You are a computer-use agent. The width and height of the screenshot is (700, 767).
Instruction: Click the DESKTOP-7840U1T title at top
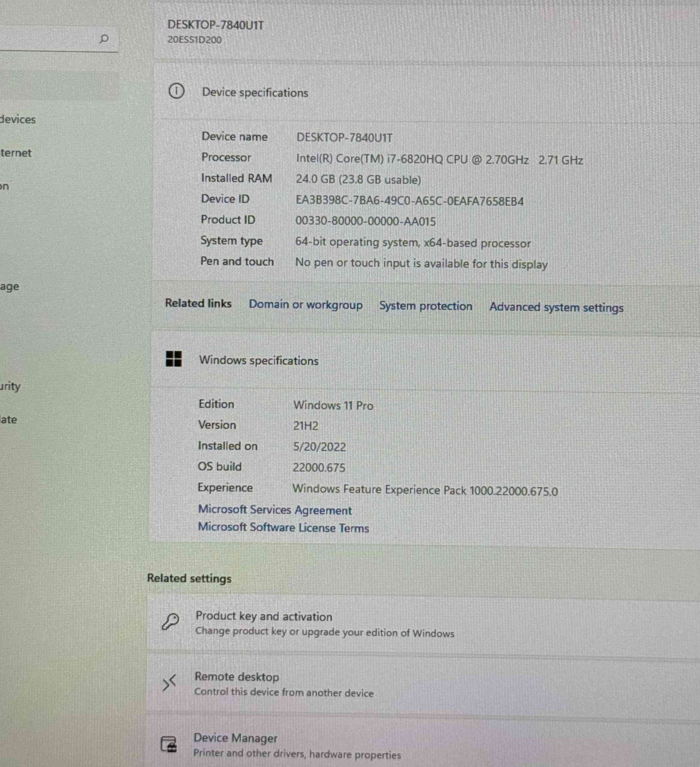(216, 25)
